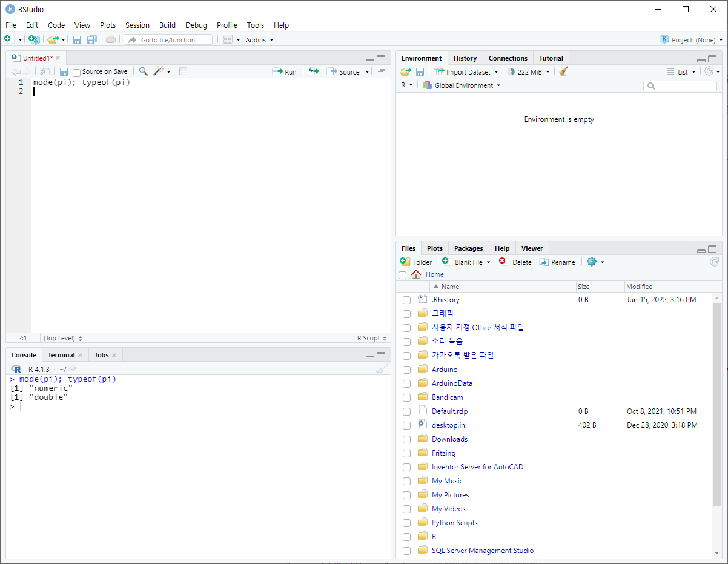Open the R language selector dropdown
728x564 pixels.
click(x=406, y=85)
